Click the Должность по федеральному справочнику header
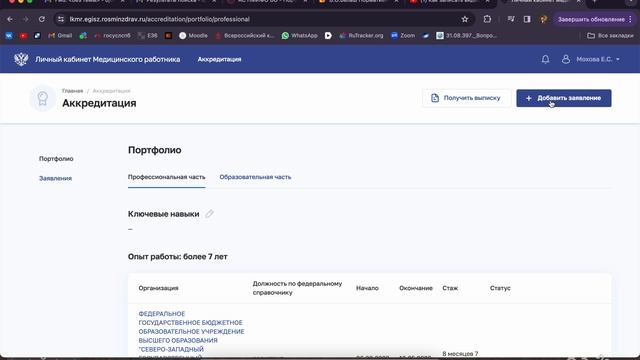Viewport: 640px width, 360px height. pos(297,288)
